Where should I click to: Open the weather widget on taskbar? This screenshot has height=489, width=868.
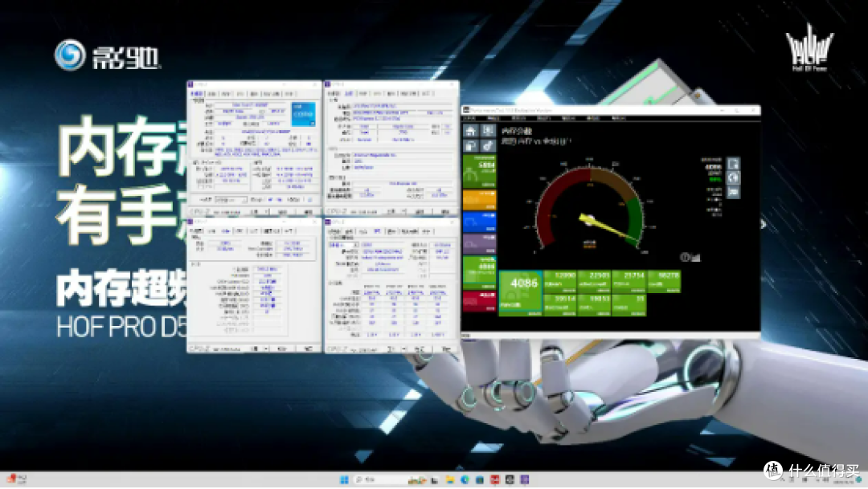tap(17, 479)
